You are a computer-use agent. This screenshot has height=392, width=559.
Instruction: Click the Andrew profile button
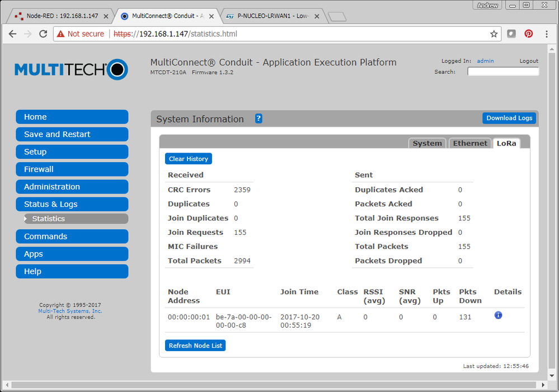click(x=487, y=5)
